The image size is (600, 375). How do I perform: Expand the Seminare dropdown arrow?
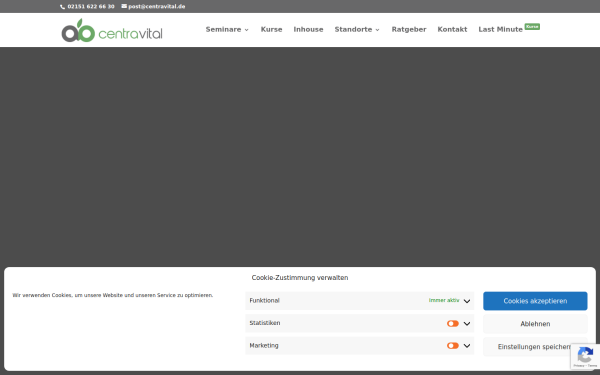[246, 30]
